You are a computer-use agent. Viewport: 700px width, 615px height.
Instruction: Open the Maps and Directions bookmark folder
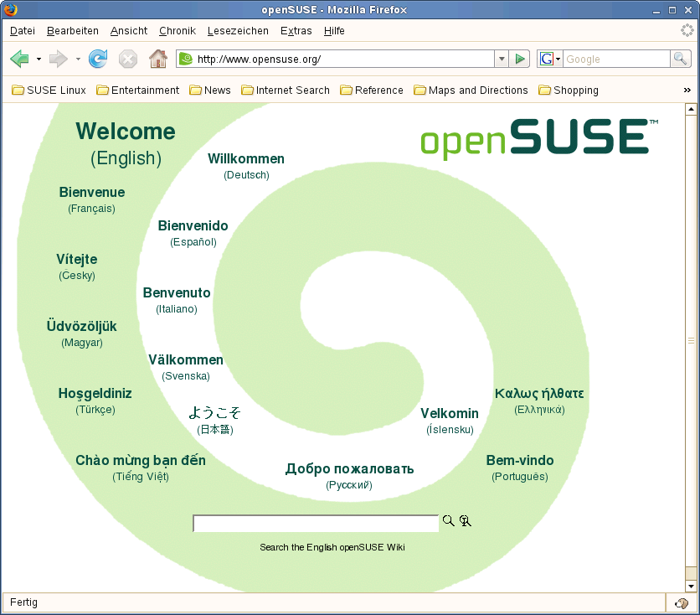(471, 90)
